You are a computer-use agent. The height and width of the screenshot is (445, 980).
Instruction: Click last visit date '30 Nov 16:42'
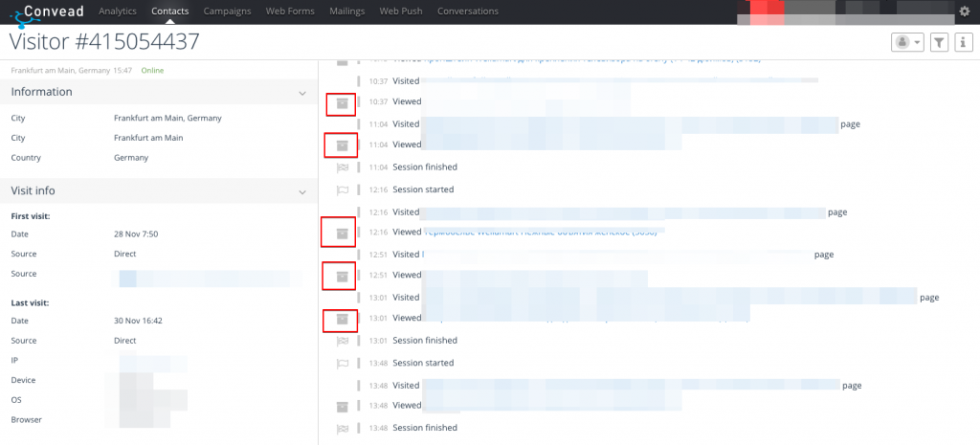[x=138, y=321]
